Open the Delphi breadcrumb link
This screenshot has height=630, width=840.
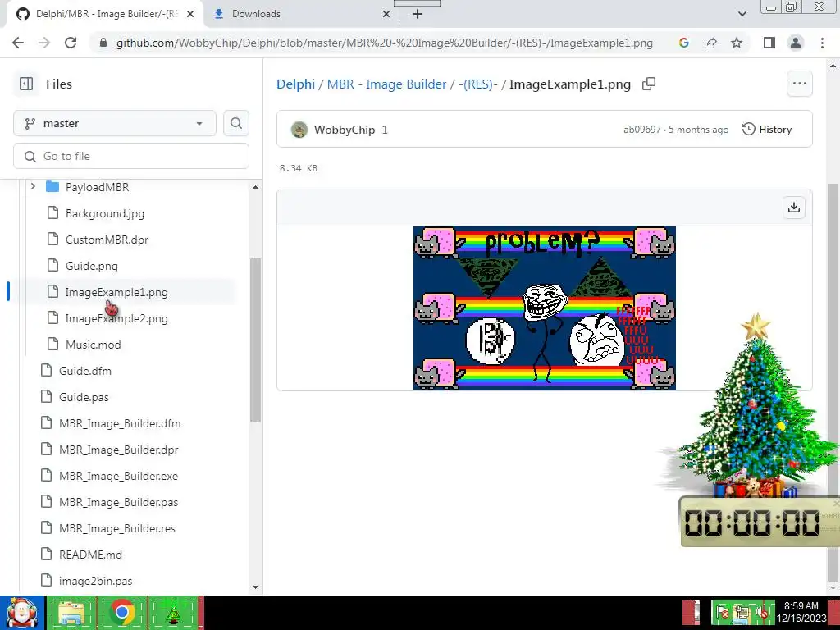pyautogui.click(x=295, y=84)
